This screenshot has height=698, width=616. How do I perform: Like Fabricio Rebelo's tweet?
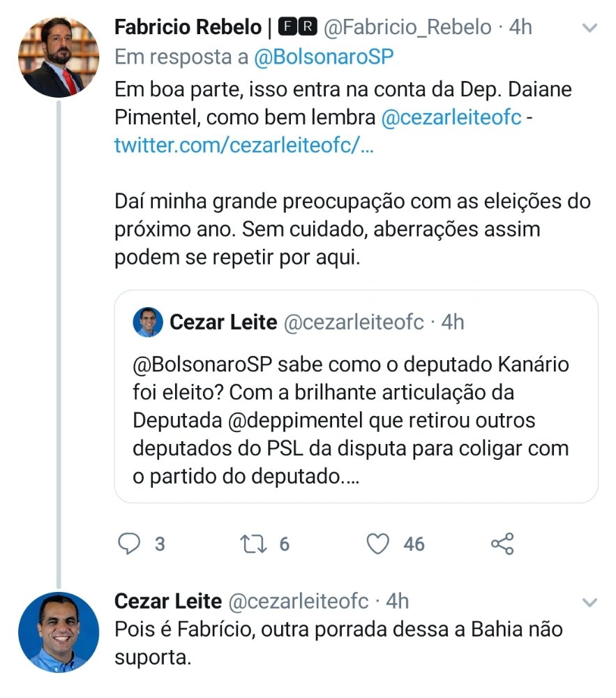[x=378, y=544]
